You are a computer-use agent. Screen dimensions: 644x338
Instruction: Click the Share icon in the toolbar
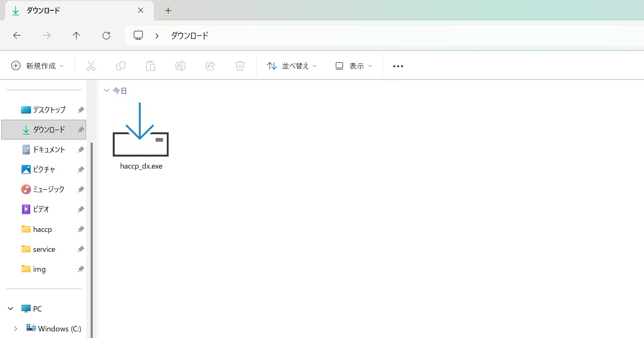coord(210,65)
